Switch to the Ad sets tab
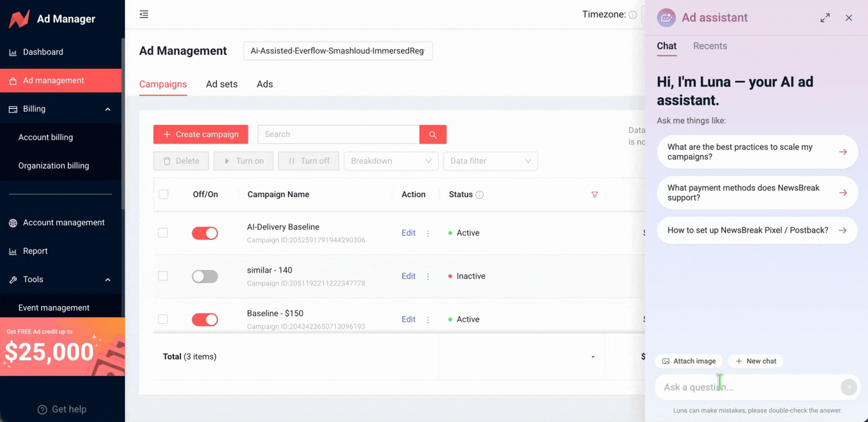Image resolution: width=868 pixels, height=422 pixels. coord(222,84)
